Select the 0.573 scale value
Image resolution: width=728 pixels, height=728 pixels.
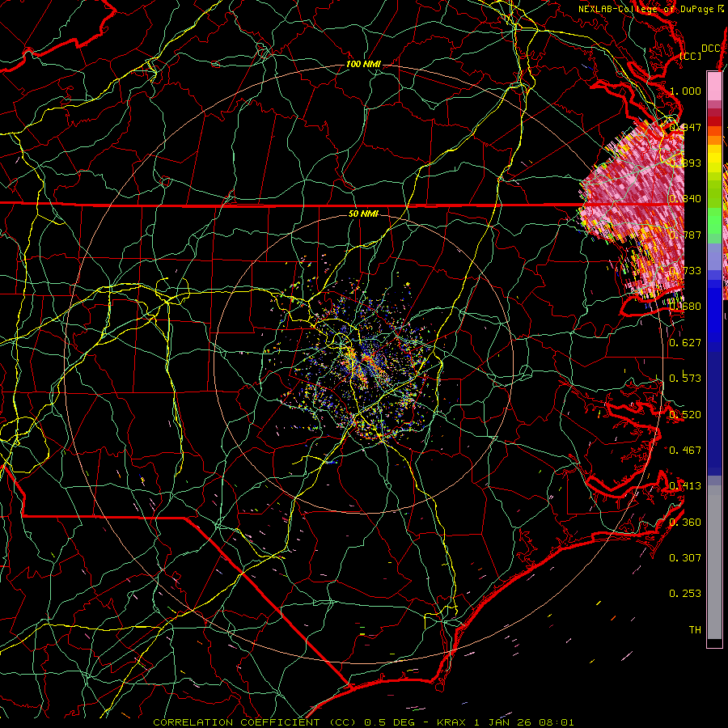click(685, 379)
